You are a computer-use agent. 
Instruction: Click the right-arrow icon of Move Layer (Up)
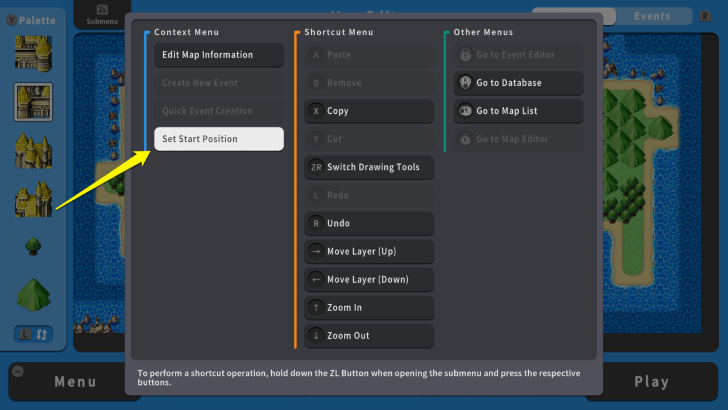[316, 251]
